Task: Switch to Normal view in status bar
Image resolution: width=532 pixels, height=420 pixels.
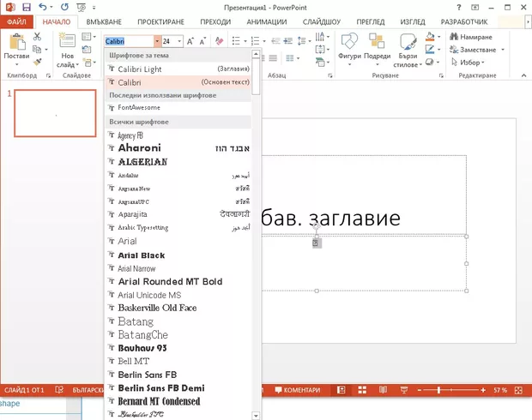Action: coord(341,390)
